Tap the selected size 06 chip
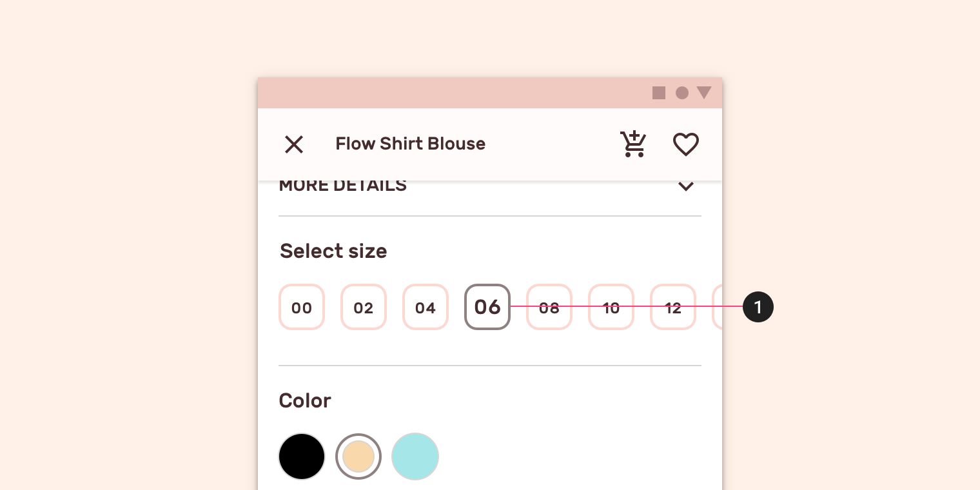Screen dimensions: 980x490 point(487,307)
